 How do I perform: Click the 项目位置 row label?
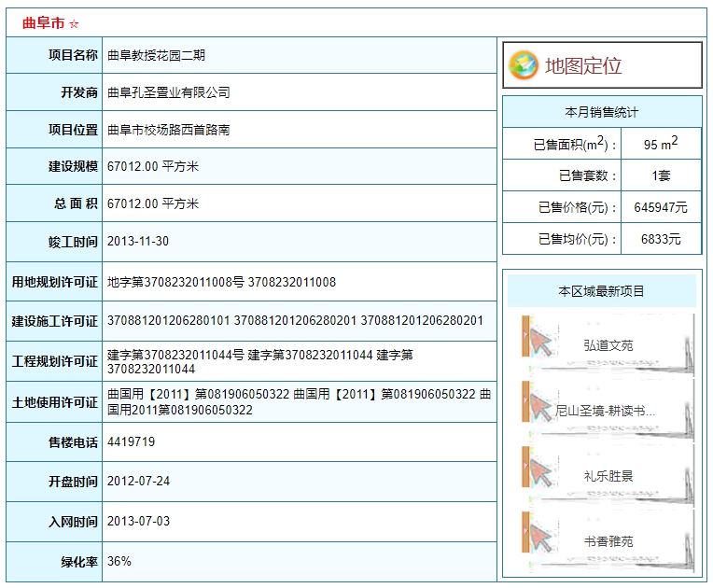[x=73, y=130]
